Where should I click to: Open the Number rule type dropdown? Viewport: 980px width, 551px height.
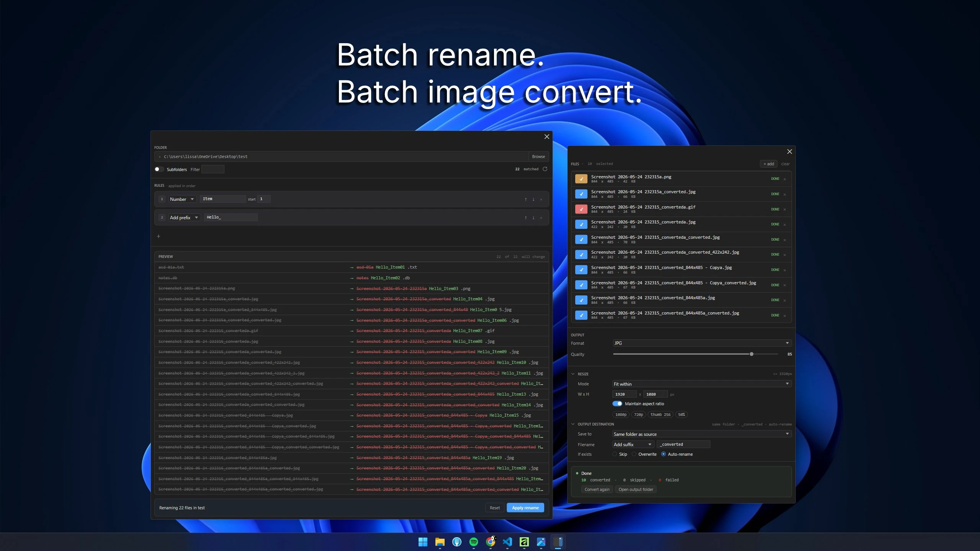pyautogui.click(x=182, y=199)
